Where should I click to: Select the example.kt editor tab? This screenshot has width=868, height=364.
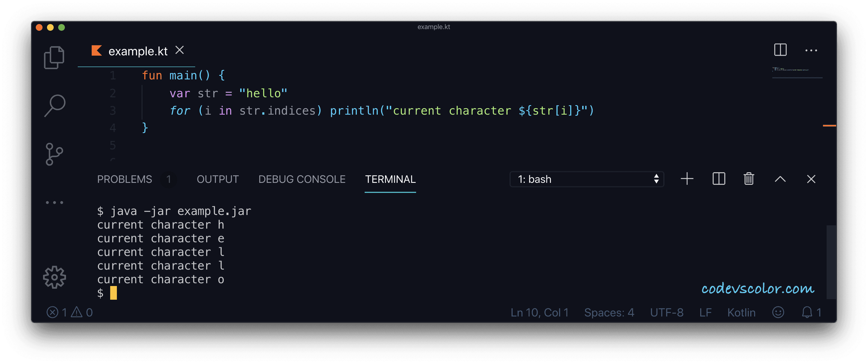(x=136, y=51)
